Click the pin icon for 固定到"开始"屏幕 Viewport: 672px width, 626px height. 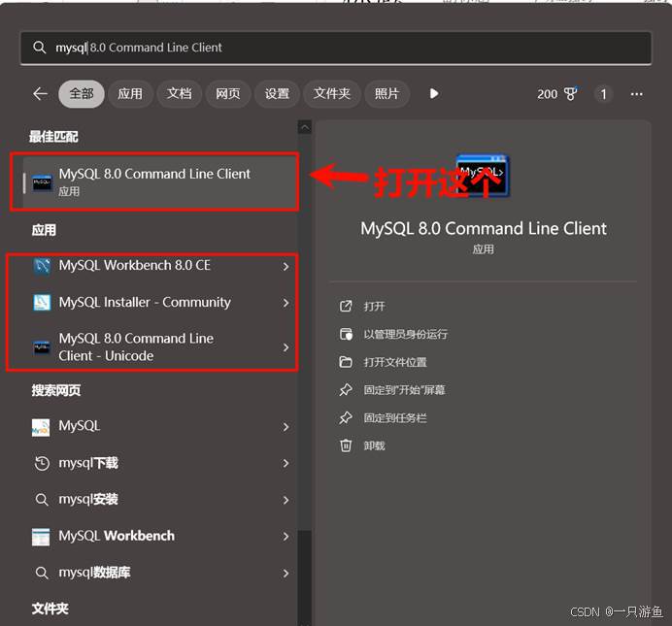[346, 390]
